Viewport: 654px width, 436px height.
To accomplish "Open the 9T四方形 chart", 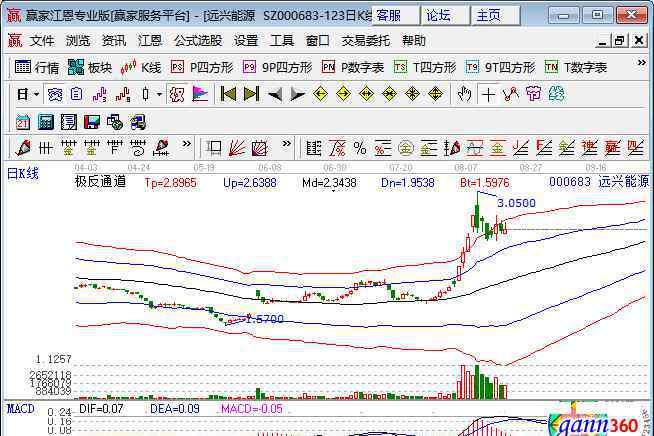I will click(x=501, y=67).
